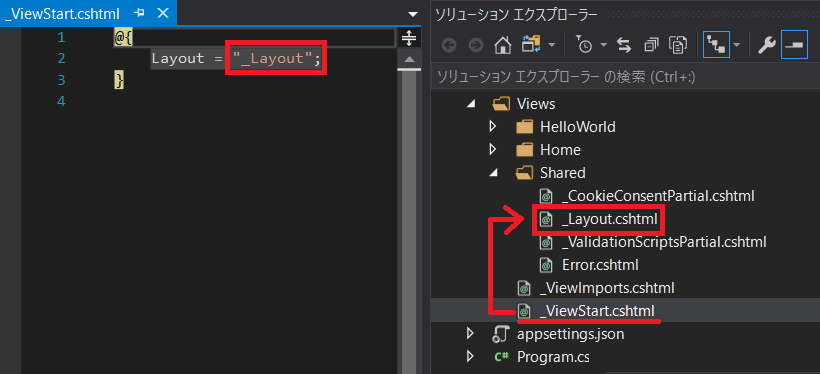Toggle Preview Selected Items button
Image resolution: width=820 pixels, height=374 pixels.
click(794, 45)
